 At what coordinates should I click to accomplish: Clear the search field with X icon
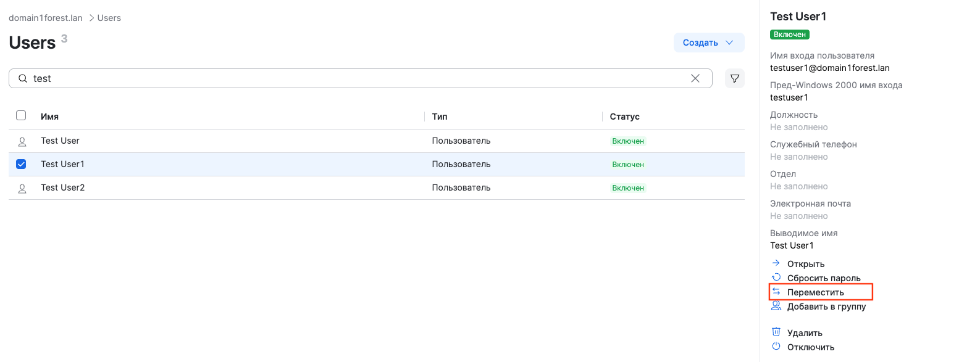pos(695,78)
